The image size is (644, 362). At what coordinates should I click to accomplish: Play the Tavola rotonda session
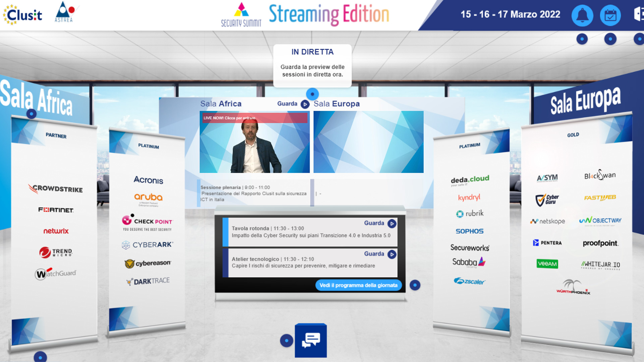[x=392, y=223]
